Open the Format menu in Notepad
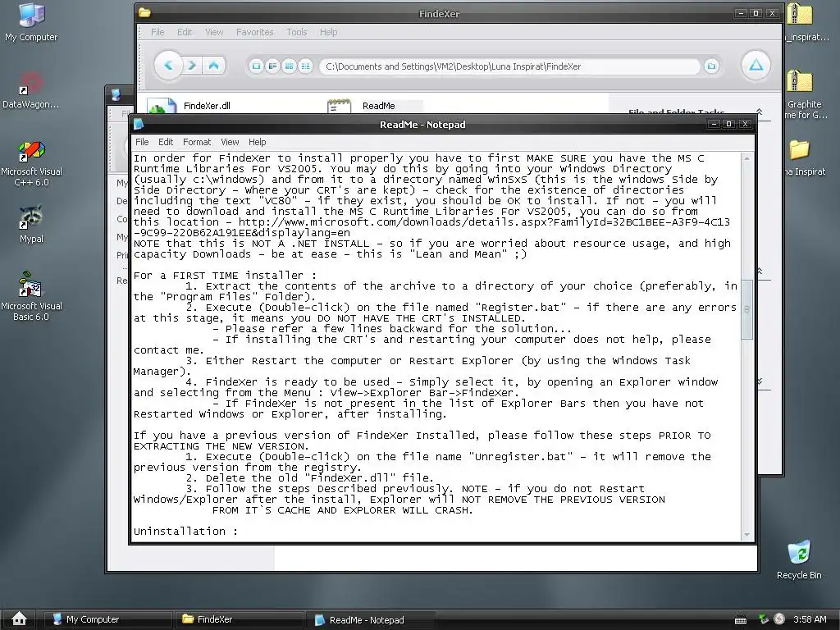840x630 pixels. click(x=197, y=142)
